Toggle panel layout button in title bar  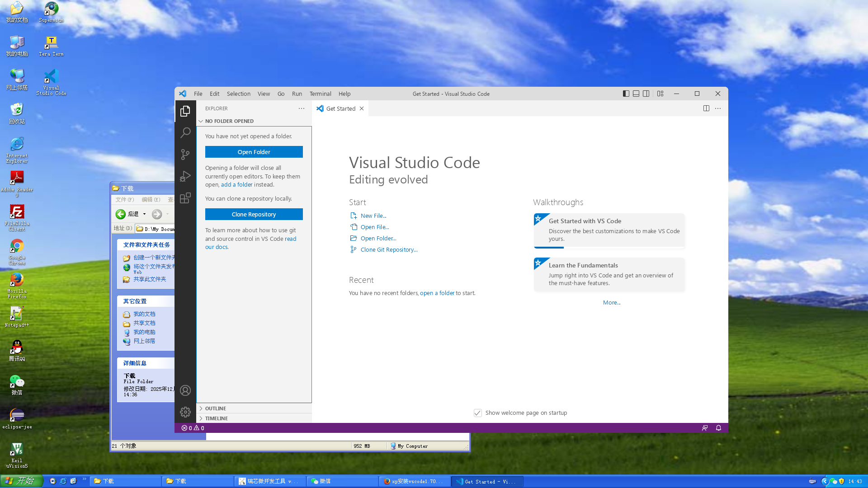[636, 94]
